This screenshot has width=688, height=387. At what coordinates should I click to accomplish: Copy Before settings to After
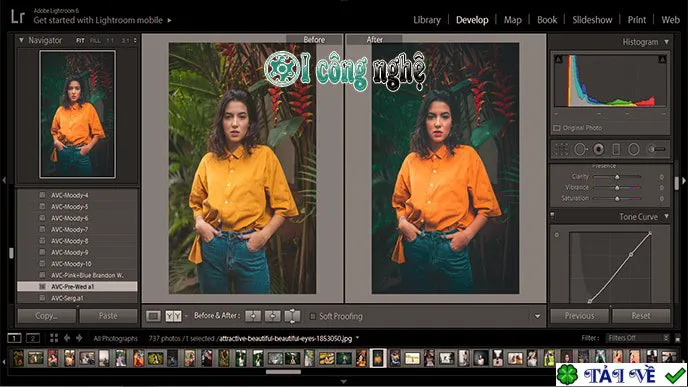click(x=253, y=316)
